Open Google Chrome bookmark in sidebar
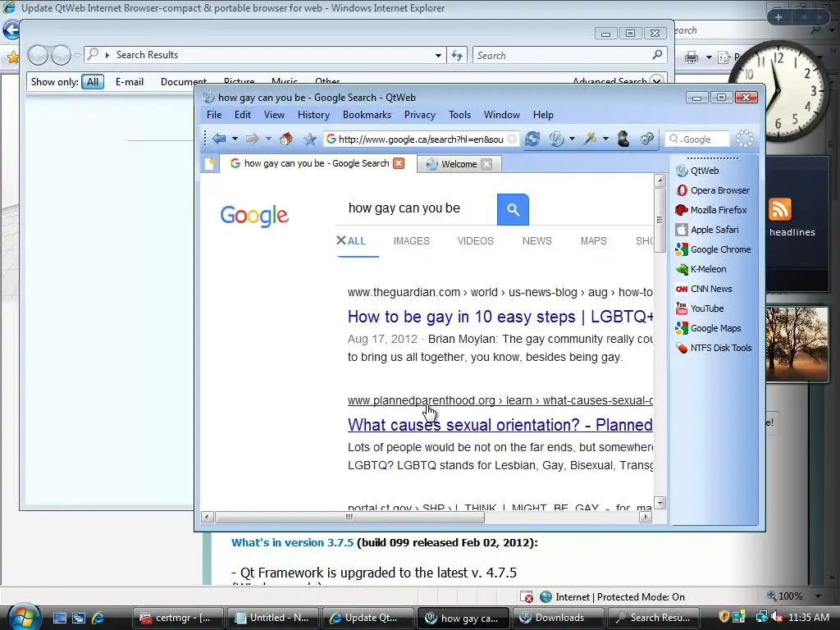The image size is (840, 630). tap(713, 249)
